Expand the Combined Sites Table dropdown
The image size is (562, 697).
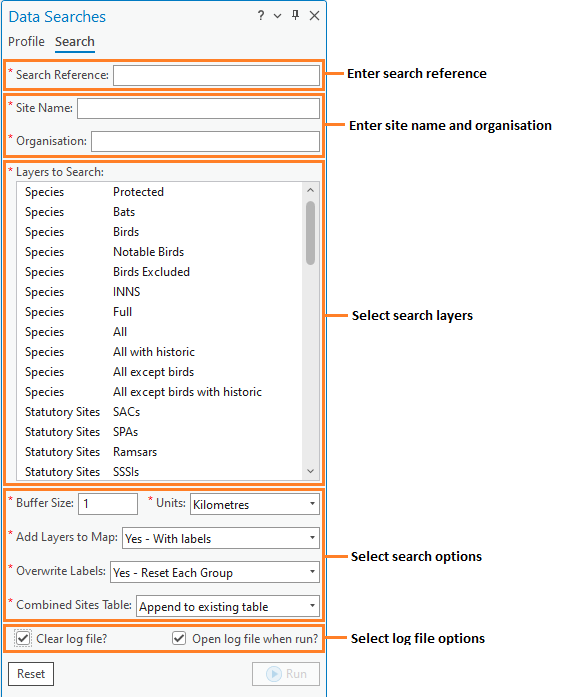coord(228,606)
